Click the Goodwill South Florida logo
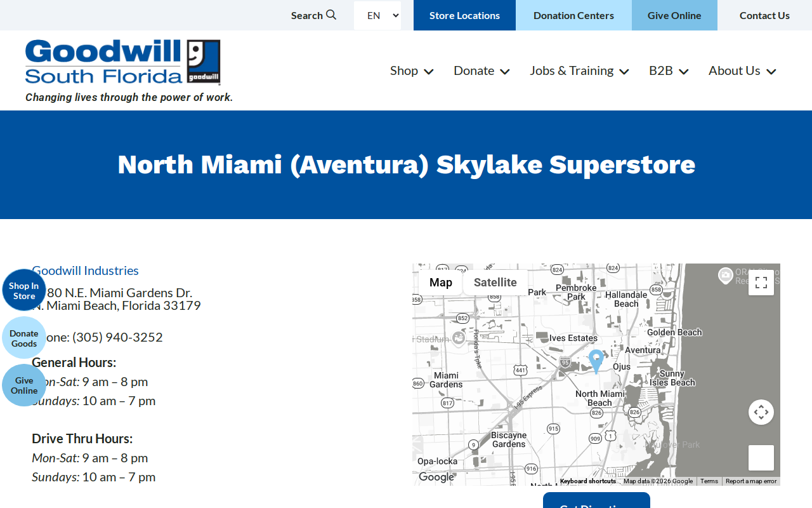The width and height of the screenshot is (812, 508). [123, 62]
